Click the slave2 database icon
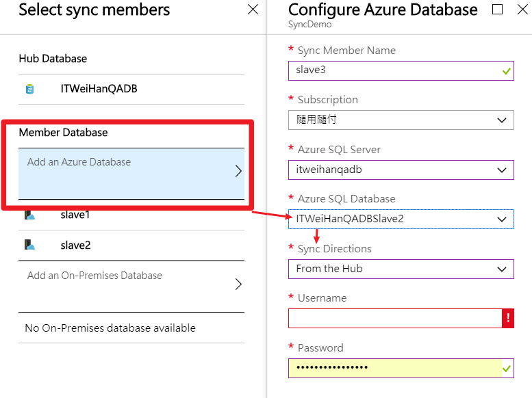Image resolution: width=532 pixels, height=398 pixels. (30, 244)
